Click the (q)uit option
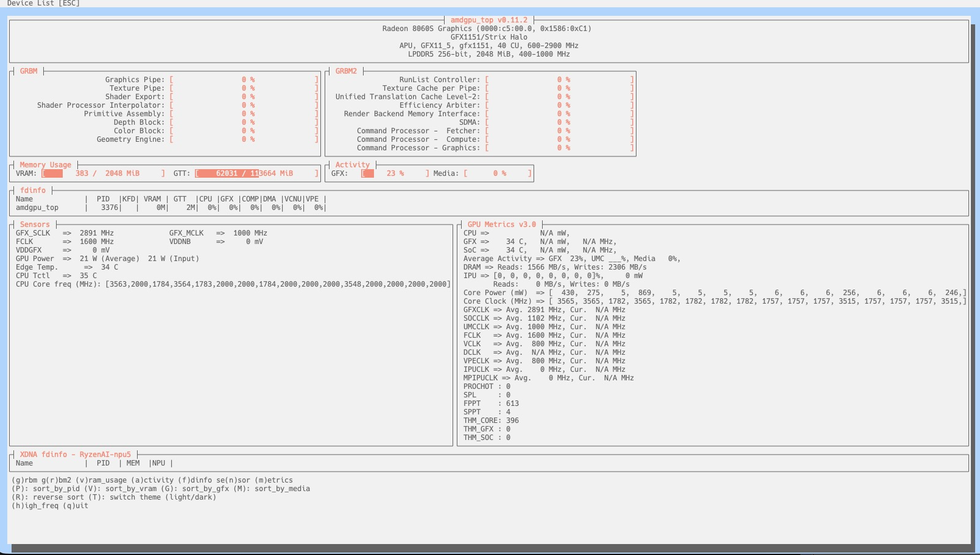This screenshot has width=980, height=555. click(x=76, y=506)
